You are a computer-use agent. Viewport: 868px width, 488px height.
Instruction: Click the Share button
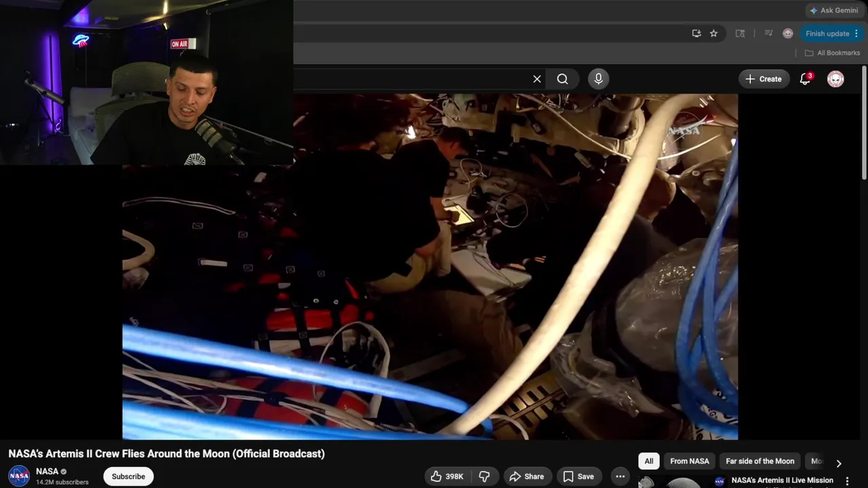526,476
